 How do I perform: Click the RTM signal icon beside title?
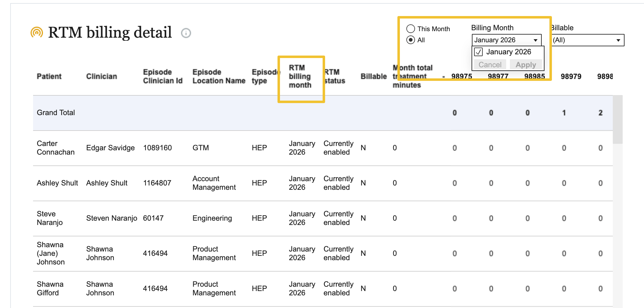pyautogui.click(x=37, y=32)
